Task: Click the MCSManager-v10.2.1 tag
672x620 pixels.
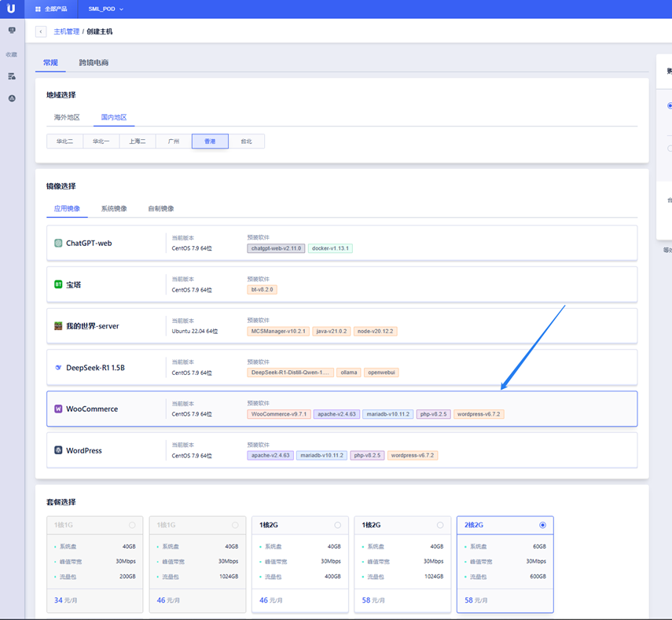Action: [278, 331]
